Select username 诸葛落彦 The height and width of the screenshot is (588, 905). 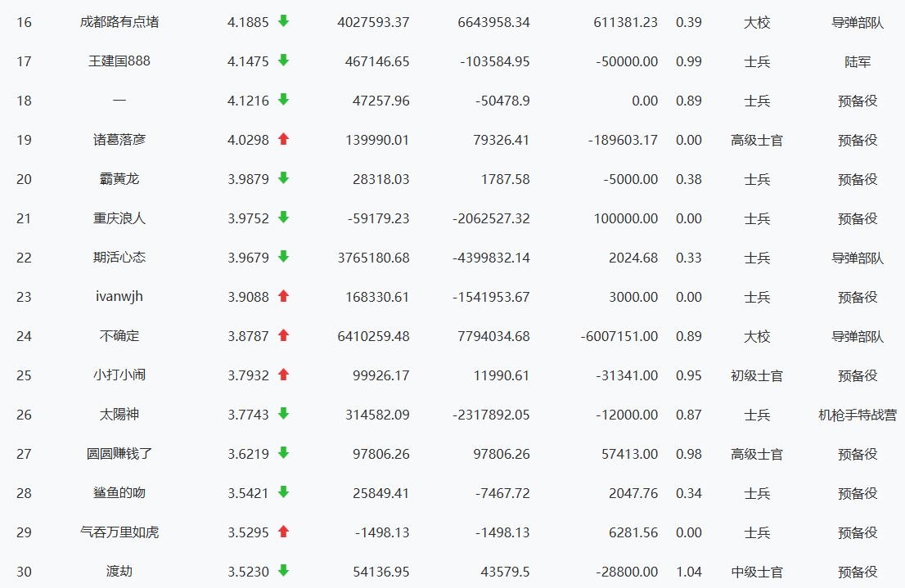(119, 140)
